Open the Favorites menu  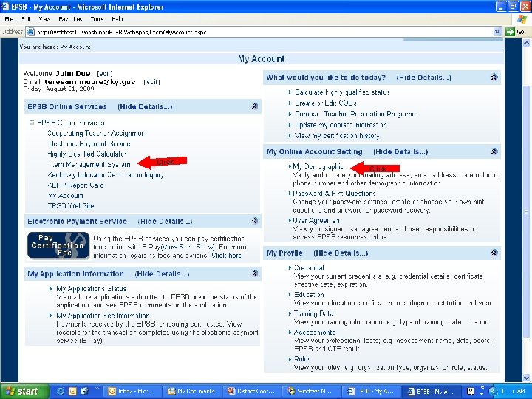tap(70, 19)
